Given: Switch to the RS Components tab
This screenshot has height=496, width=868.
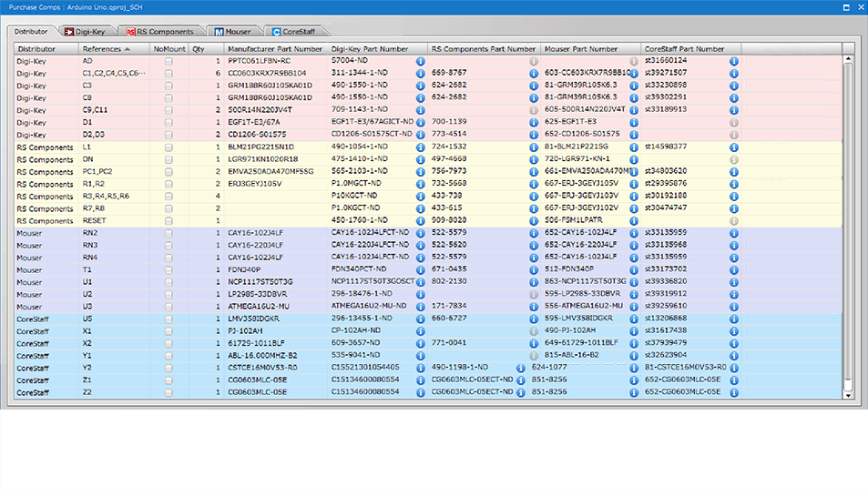Looking at the screenshot, I should point(160,32).
